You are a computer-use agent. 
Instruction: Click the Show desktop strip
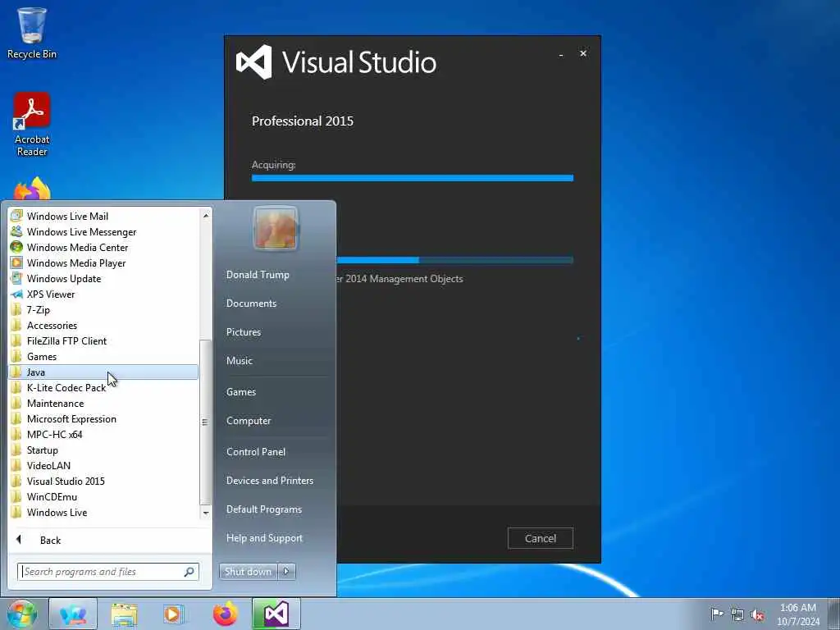point(834,614)
